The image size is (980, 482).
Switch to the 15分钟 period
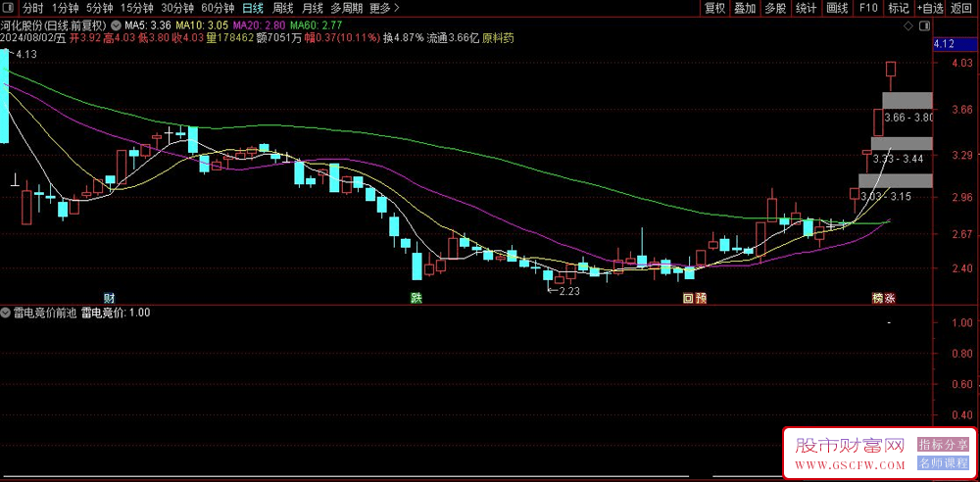(137, 8)
